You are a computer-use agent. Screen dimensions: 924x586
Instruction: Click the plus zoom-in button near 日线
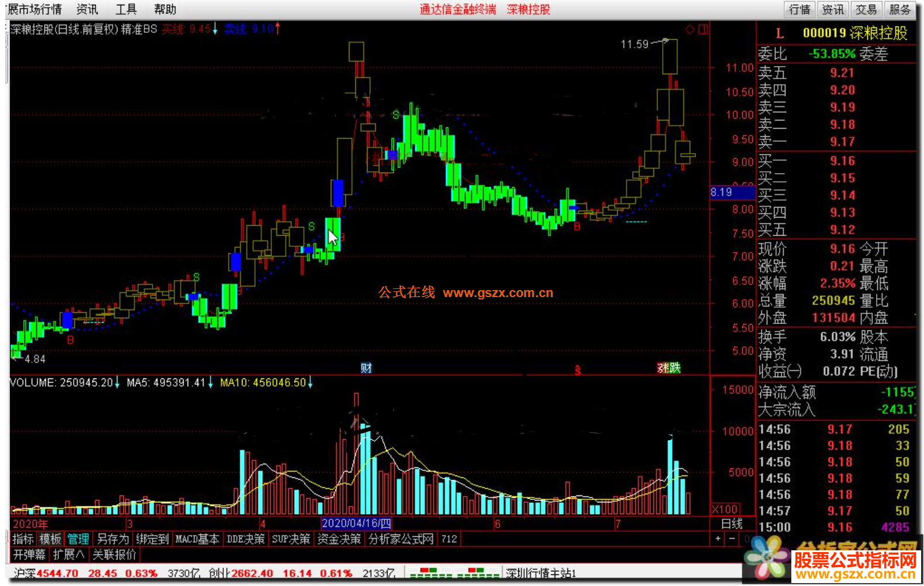tap(718, 539)
